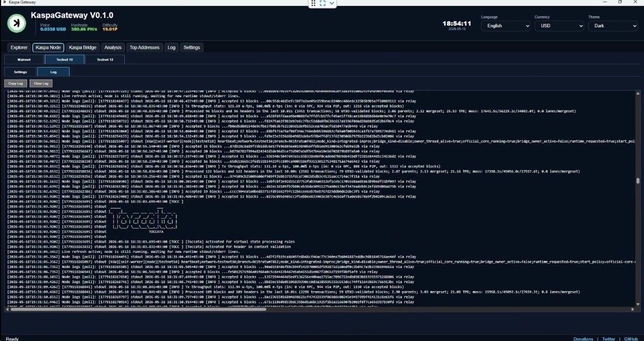The width and height of the screenshot is (644, 341).
Task: Select the Mainnet network tab
Action: point(24,59)
